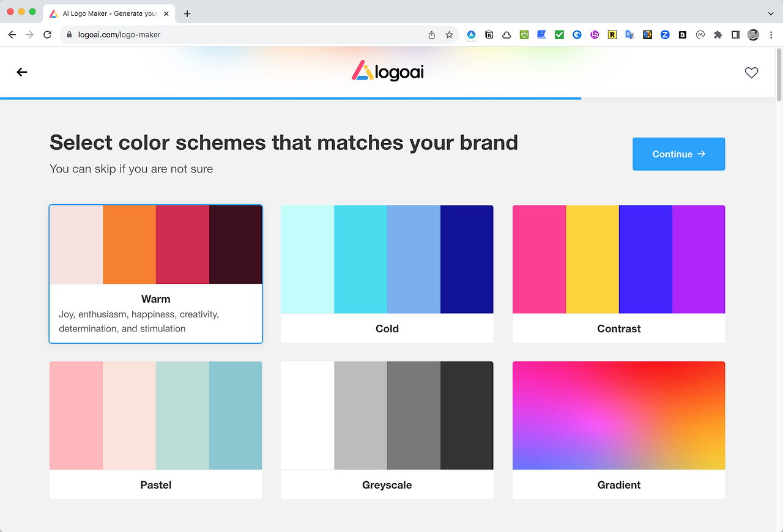
Task: Click the share icon in address bar
Action: click(x=432, y=35)
